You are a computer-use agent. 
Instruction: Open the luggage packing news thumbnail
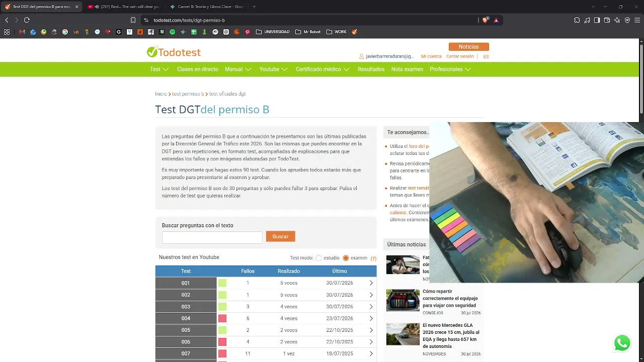pyautogui.click(x=403, y=300)
